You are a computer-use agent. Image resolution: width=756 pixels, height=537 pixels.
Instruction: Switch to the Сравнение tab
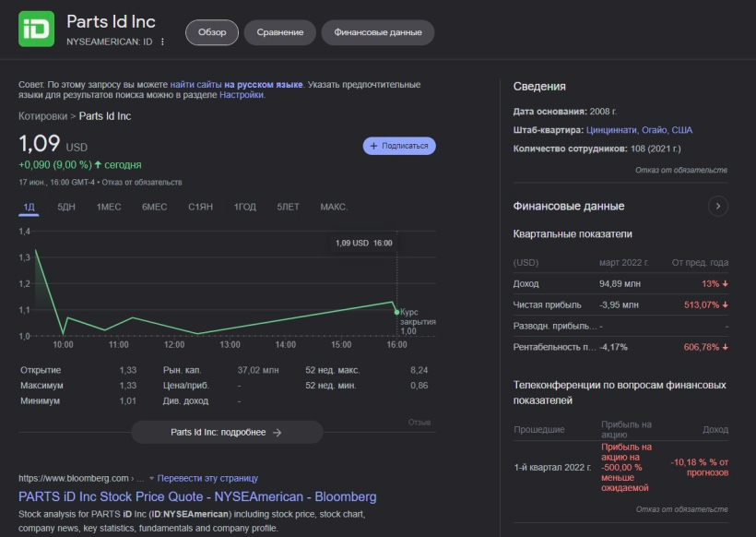pos(279,32)
